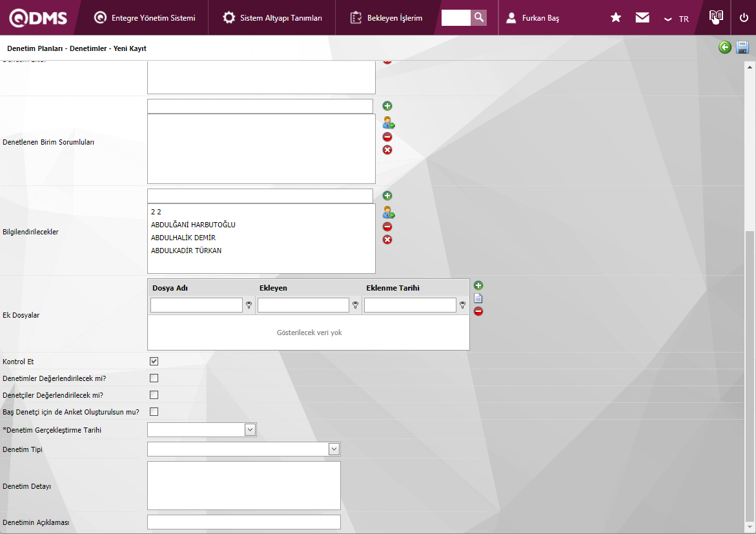Screen dimensions: 756x534
Task: Open the messages envelope icon
Action: pos(642,17)
